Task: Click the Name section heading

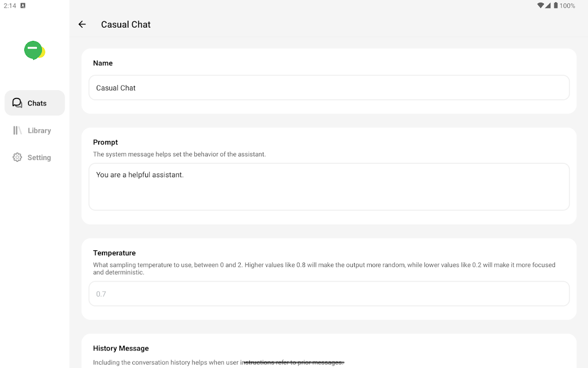Action: point(103,63)
